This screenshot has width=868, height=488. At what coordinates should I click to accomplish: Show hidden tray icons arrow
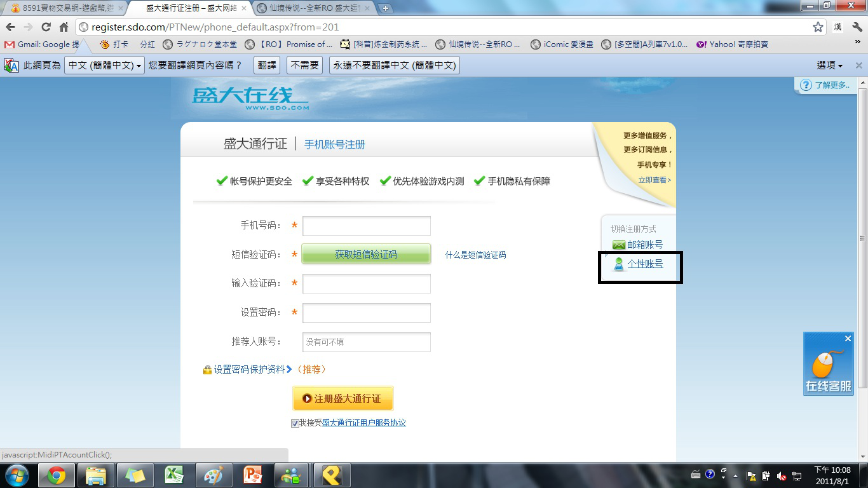(x=736, y=475)
